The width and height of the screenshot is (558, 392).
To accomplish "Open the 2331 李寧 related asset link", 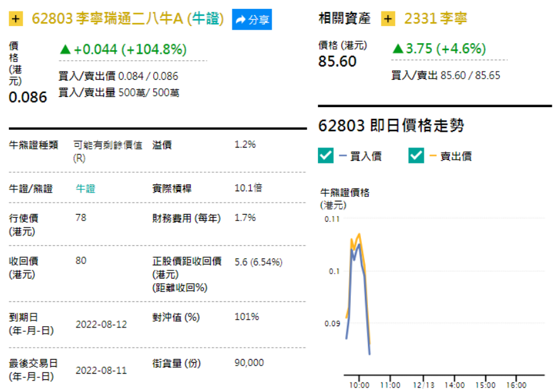I will [436, 18].
